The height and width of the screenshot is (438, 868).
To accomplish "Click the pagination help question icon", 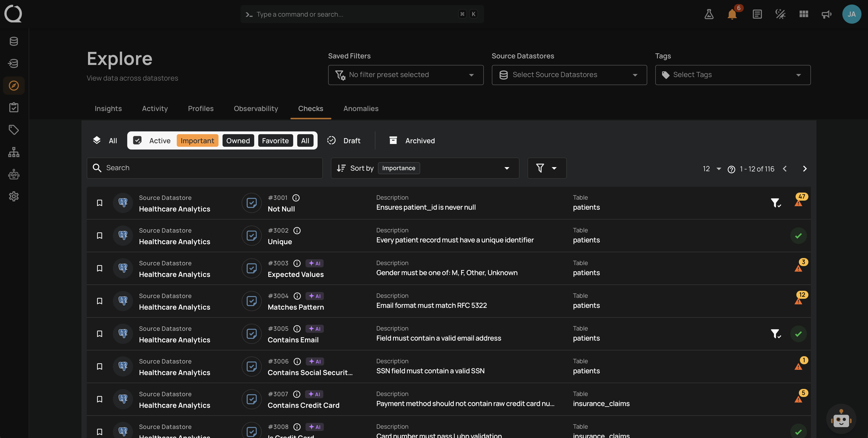I will tap(731, 169).
